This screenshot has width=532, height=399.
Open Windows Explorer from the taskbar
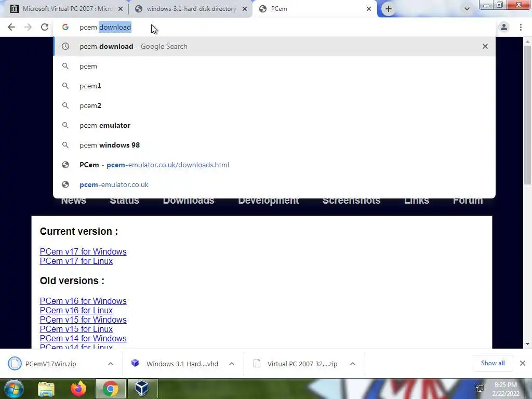tap(46, 389)
